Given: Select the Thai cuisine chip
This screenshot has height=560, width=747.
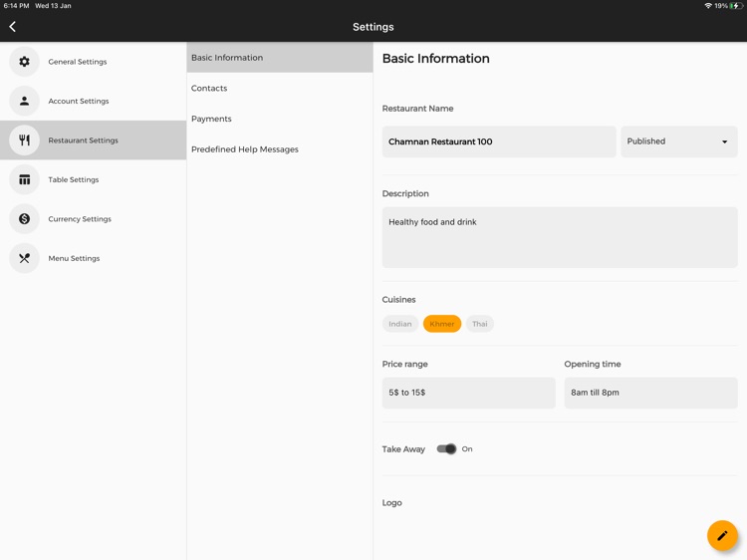Looking at the screenshot, I should [480, 324].
